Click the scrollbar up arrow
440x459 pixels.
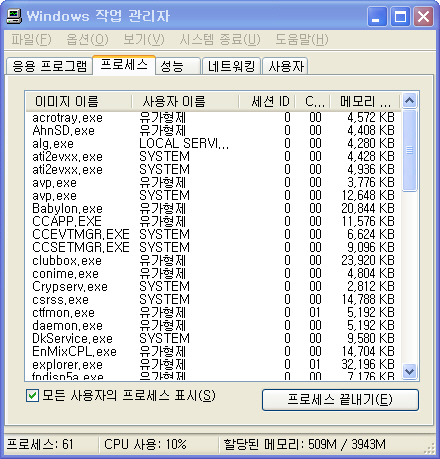[409, 100]
